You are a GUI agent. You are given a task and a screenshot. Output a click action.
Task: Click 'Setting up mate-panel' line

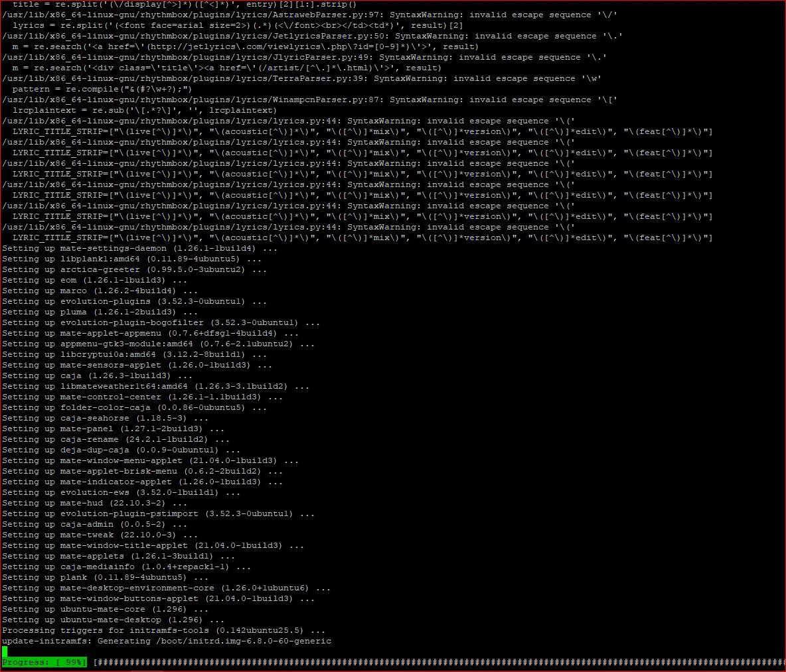[114, 429]
